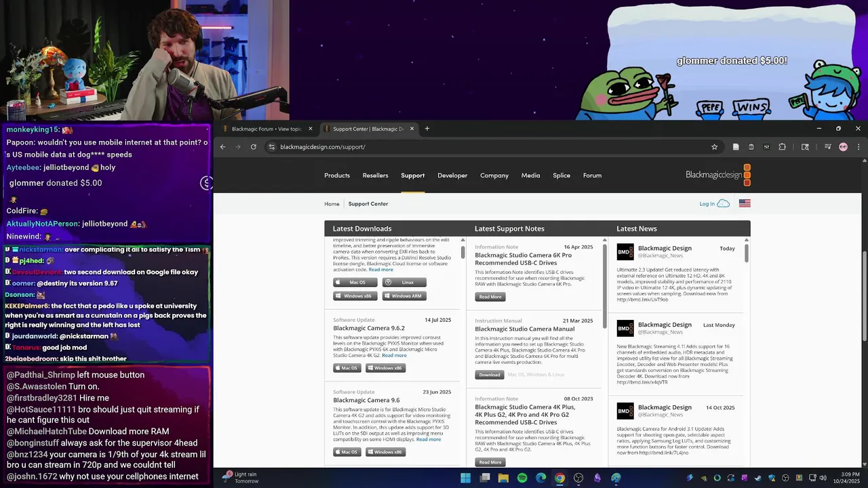
Task: Open the Forum menu item
Action: 592,176
